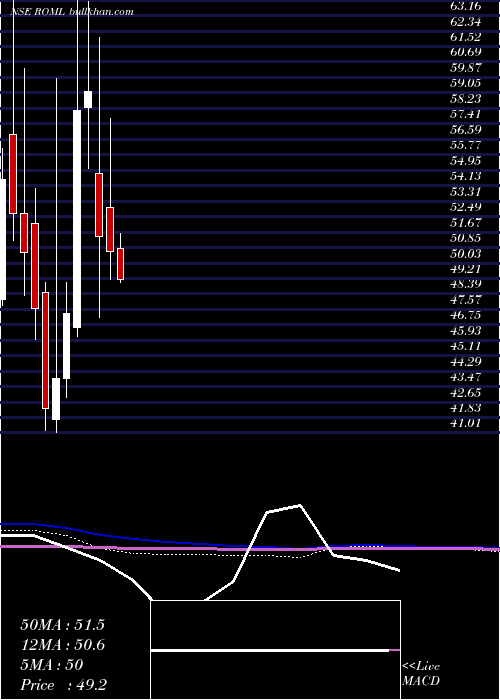This screenshot has width=500, height=700.
Task: Click the 51.67 price axis label
Action: point(466,223)
